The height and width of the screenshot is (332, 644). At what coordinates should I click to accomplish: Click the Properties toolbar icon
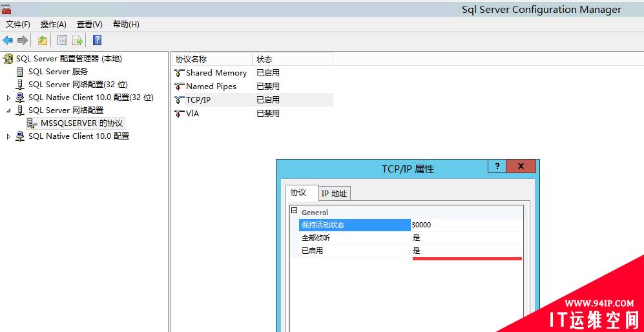62,40
